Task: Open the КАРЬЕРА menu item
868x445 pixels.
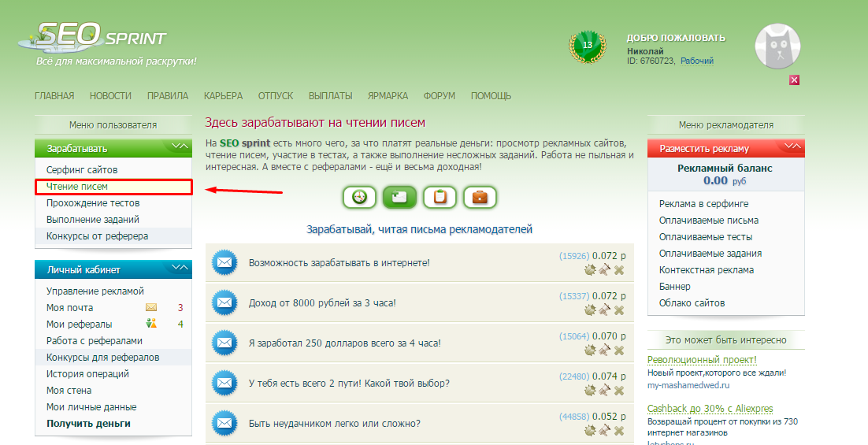Action: (223, 96)
